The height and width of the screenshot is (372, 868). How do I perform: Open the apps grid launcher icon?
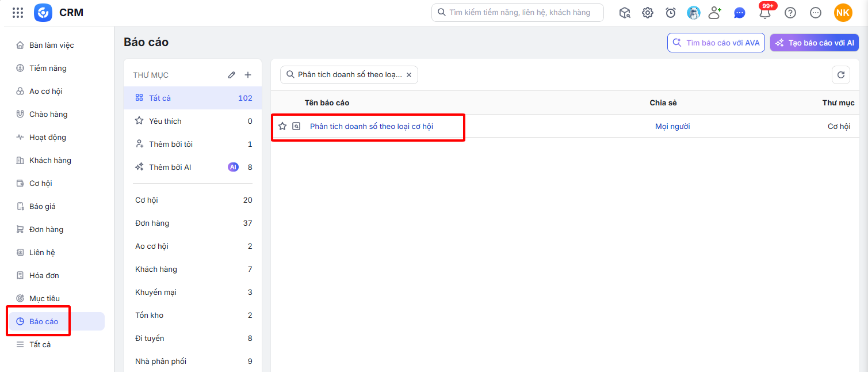coord(18,13)
